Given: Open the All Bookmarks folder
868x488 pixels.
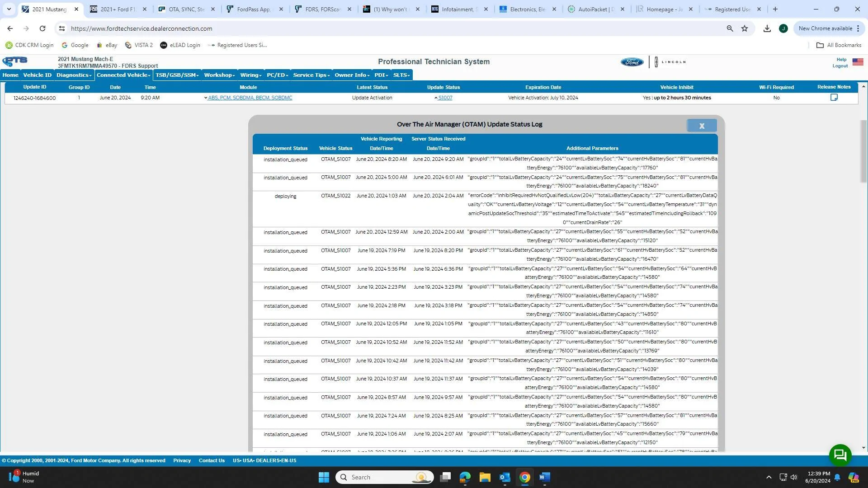Looking at the screenshot, I should (x=839, y=45).
